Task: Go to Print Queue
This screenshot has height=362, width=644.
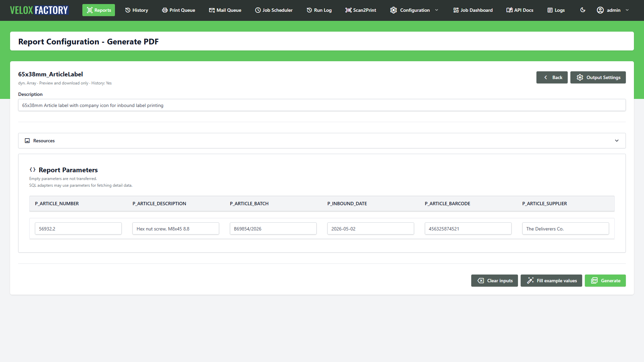Action: [178, 10]
